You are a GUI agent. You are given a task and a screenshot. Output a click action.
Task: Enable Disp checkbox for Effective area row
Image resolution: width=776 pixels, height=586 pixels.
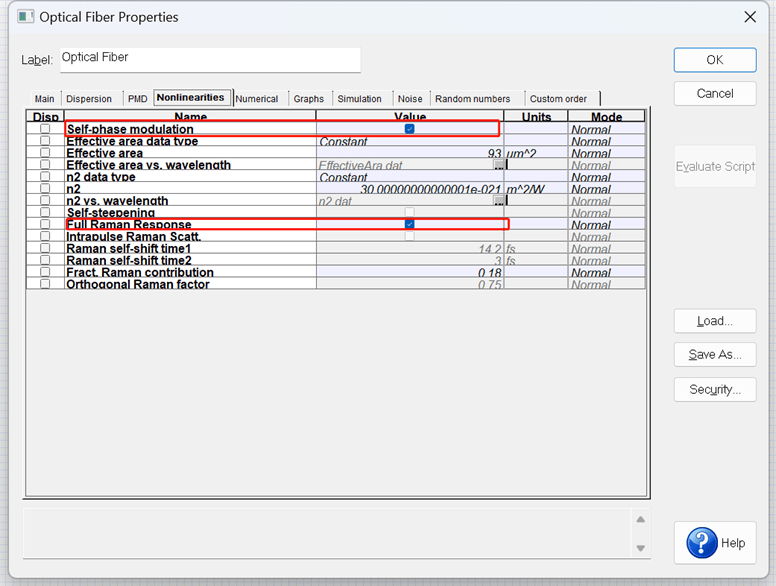(x=45, y=153)
